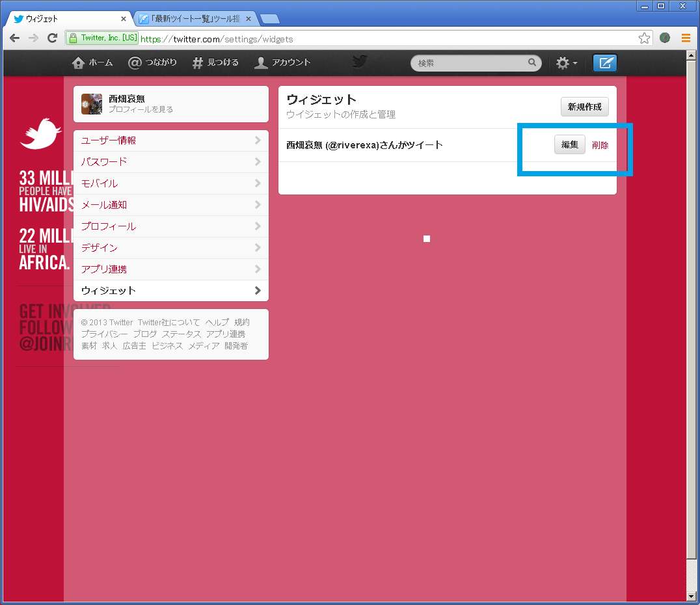Close the 最新ツイート一覧 browser tab
Screen dimensions: 700x605
coord(249,19)
